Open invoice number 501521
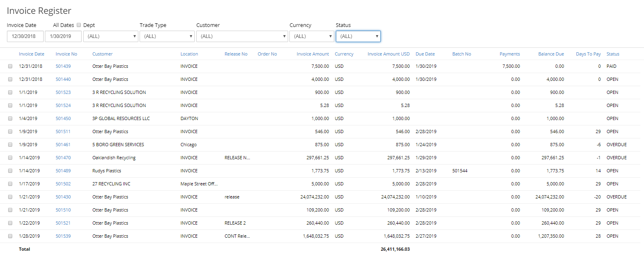644x254 pixels. 63,223
